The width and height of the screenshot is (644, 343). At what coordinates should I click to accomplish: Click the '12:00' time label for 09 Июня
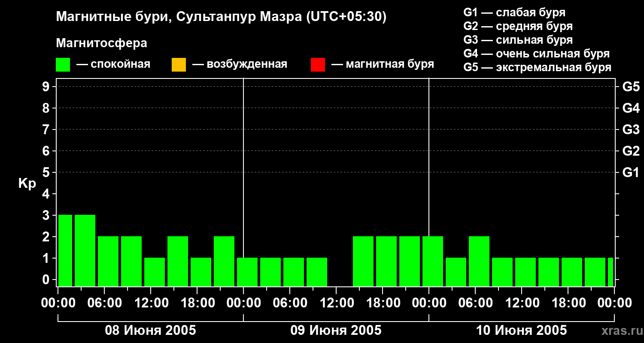336,303
